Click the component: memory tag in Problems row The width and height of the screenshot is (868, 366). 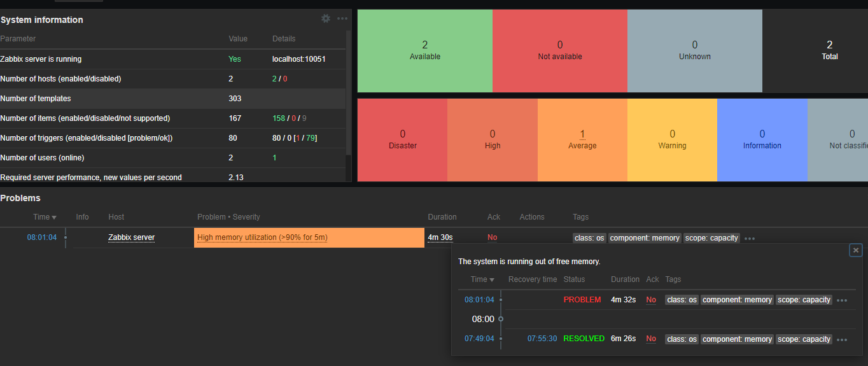pos(645,238)
